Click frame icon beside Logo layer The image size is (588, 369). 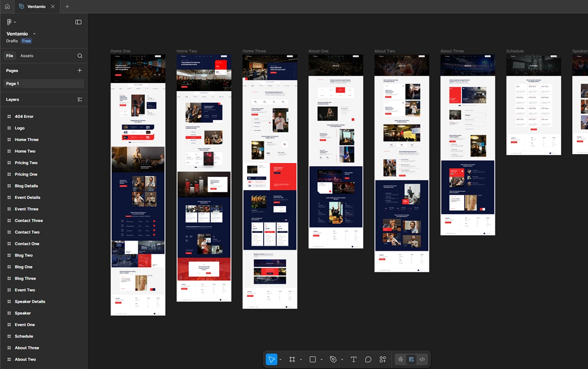[9, 128]
